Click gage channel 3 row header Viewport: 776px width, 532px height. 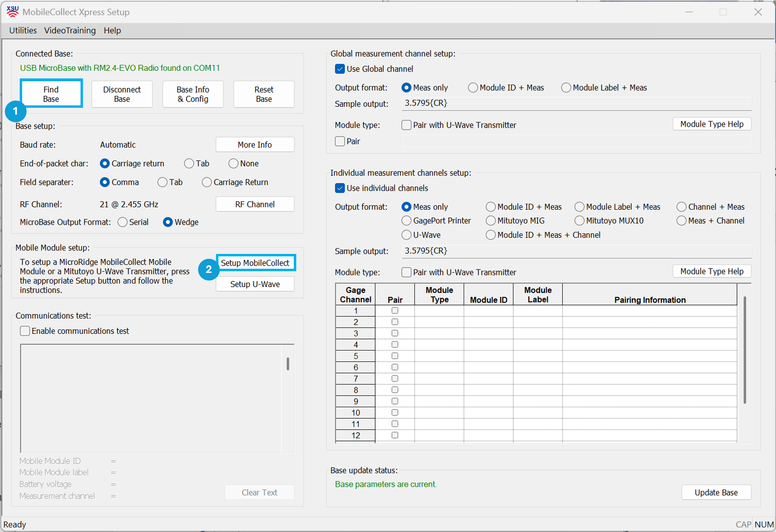[x=355, y=333]
